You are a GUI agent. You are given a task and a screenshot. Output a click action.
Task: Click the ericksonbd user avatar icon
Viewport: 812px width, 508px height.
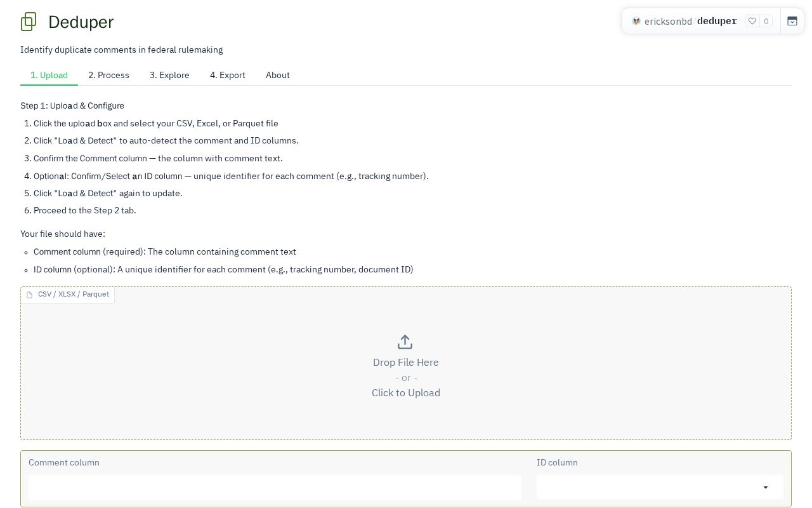(x=636, y=21)
